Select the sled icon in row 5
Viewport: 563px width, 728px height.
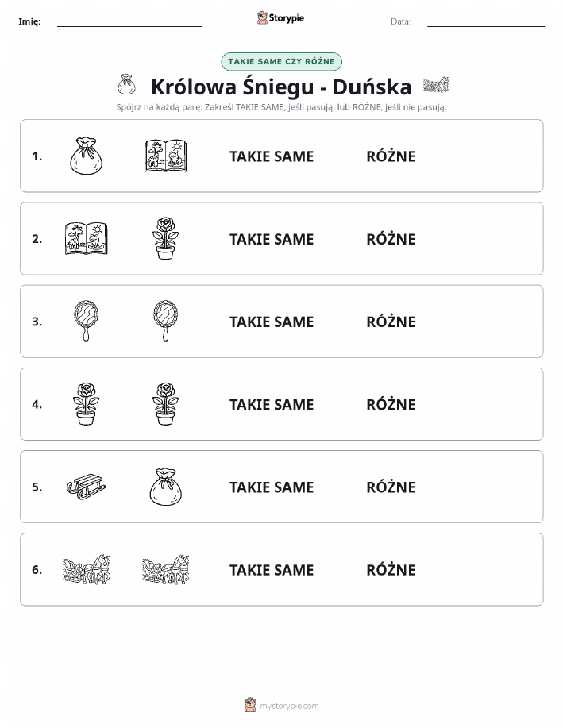87,487
